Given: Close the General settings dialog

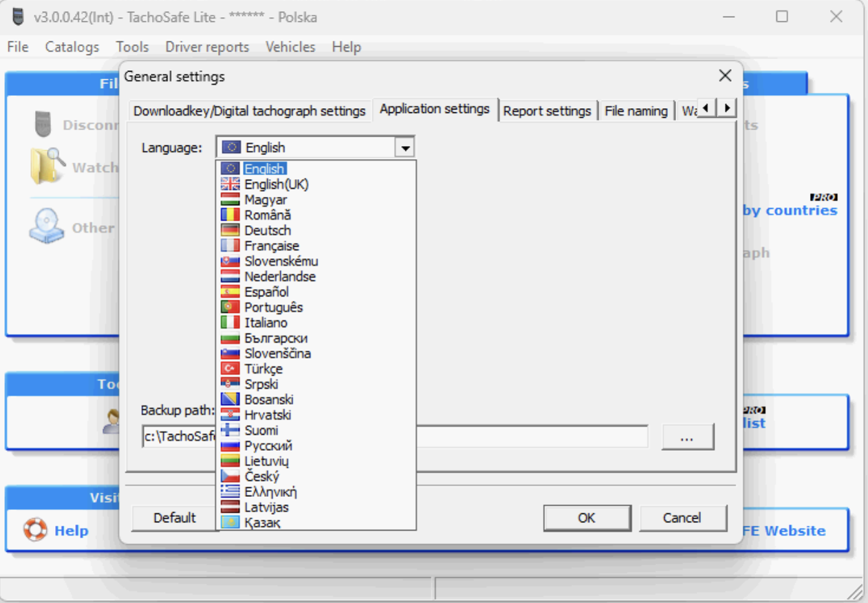Looking at the screenshot, I should [725, 76].
